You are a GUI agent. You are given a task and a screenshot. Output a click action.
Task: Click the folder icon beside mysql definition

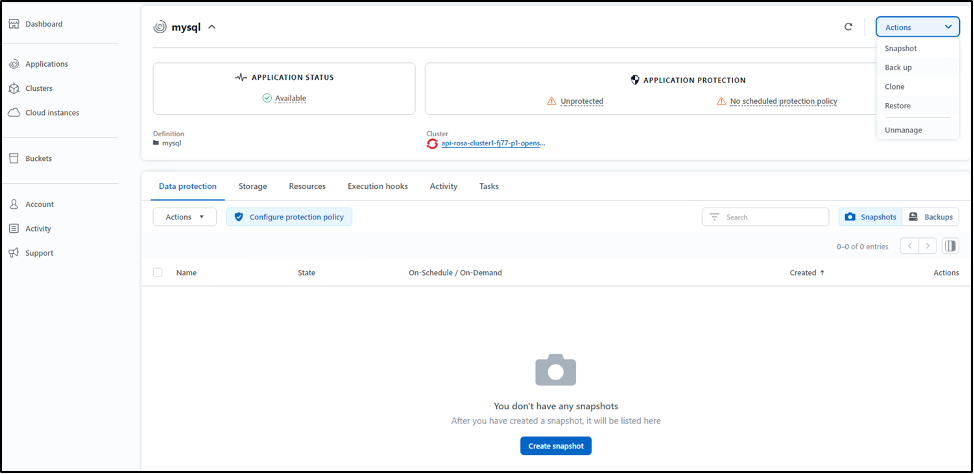[x=156, y=143]
